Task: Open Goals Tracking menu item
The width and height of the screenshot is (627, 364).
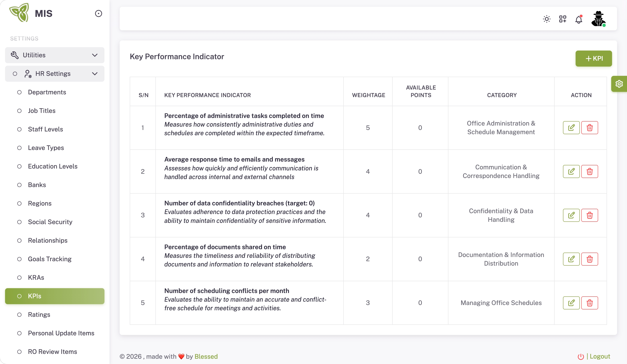Action: (50, 259)
